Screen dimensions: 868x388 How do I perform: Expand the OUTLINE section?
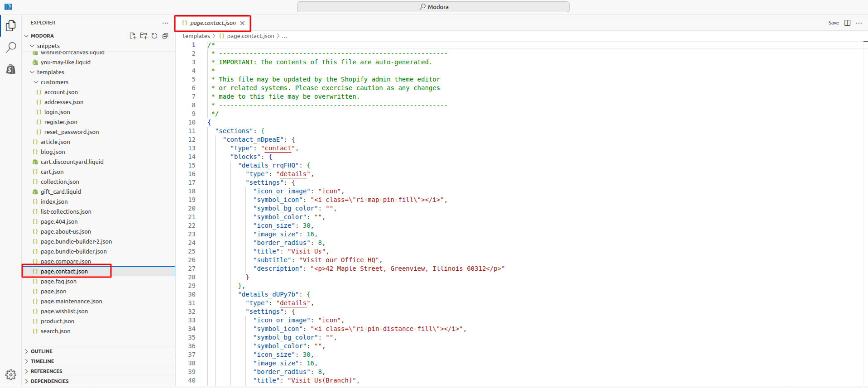coord(98,351)
